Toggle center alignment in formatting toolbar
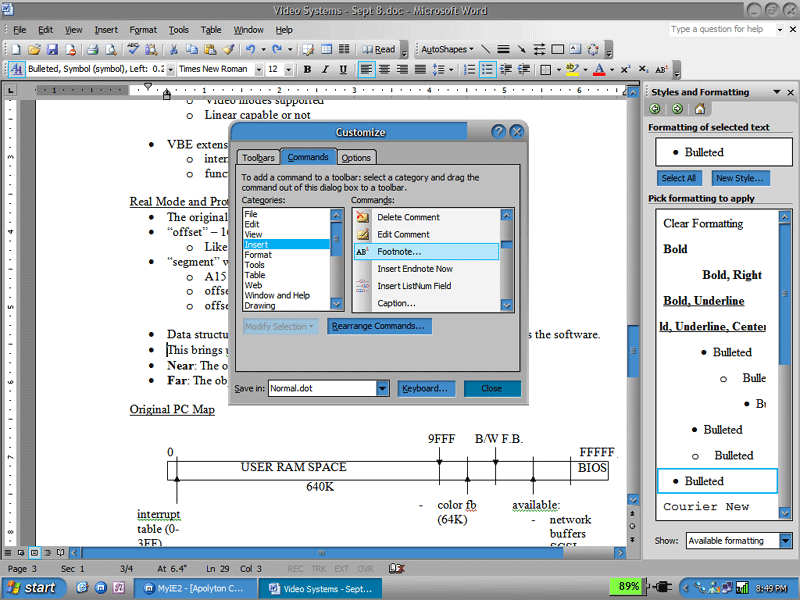 click(384, 70)
